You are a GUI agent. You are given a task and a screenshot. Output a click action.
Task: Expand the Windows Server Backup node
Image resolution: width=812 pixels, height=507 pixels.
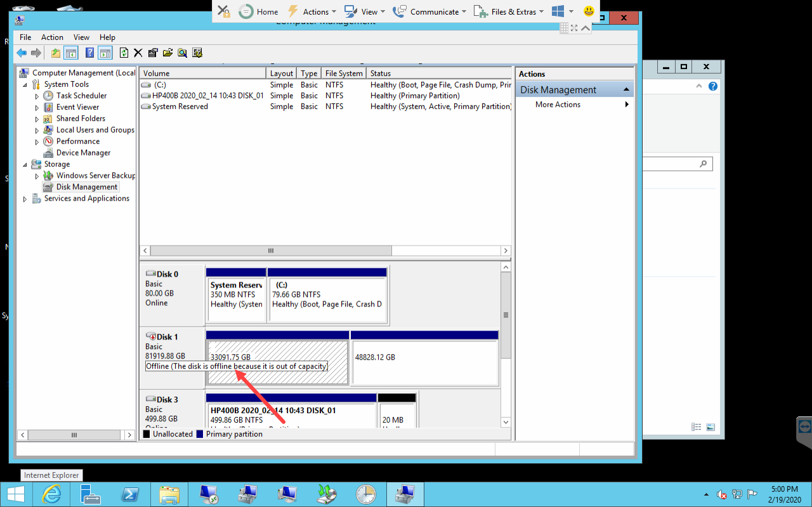37,176
